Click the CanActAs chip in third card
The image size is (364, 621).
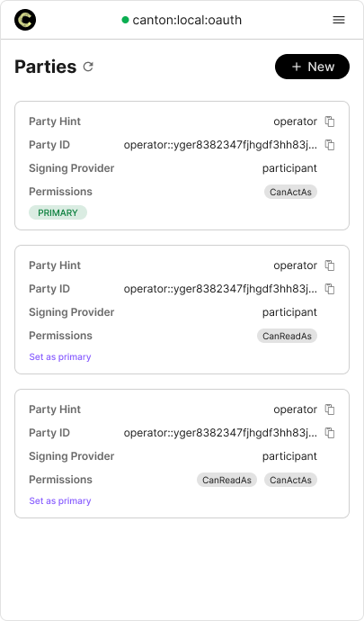[291, 480]
